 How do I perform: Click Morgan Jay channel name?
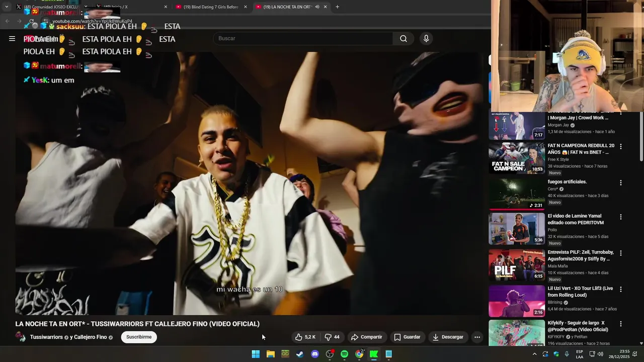(x=558, y=125)
